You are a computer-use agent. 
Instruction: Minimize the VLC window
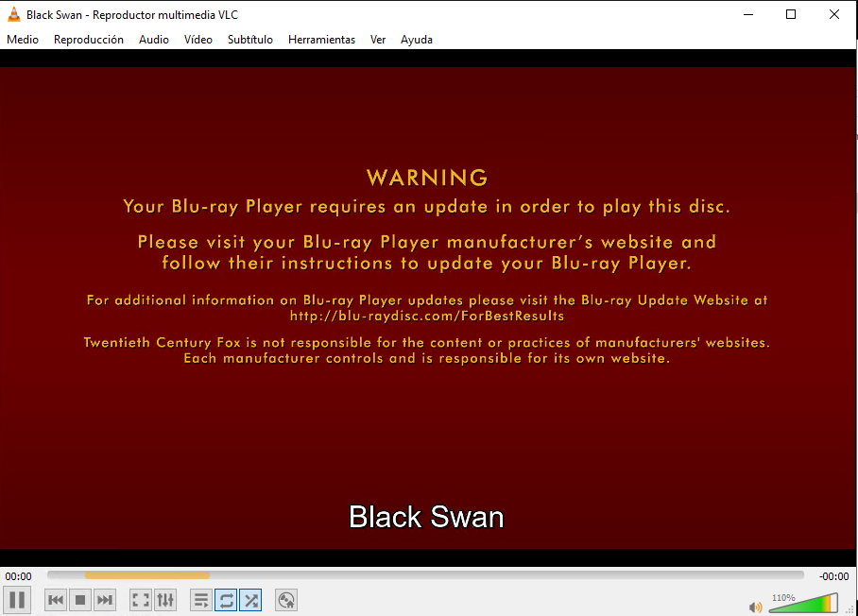click(748, 15)
